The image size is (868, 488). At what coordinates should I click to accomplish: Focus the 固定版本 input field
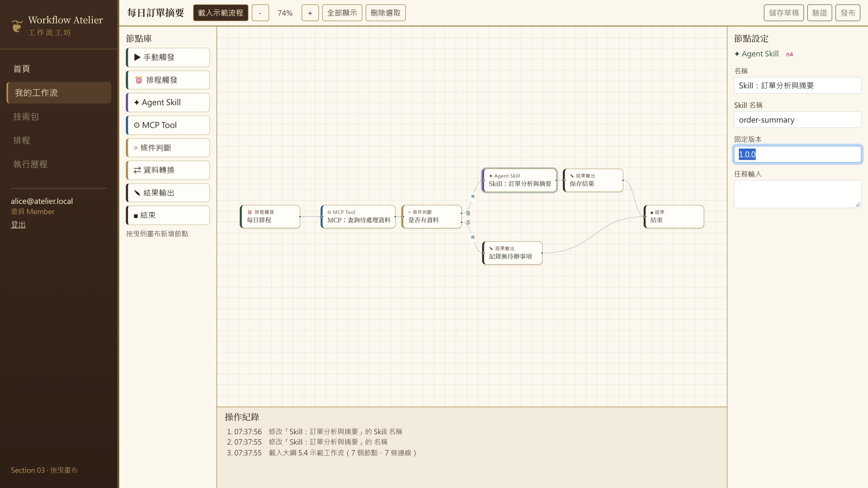[x=797, y=155]
